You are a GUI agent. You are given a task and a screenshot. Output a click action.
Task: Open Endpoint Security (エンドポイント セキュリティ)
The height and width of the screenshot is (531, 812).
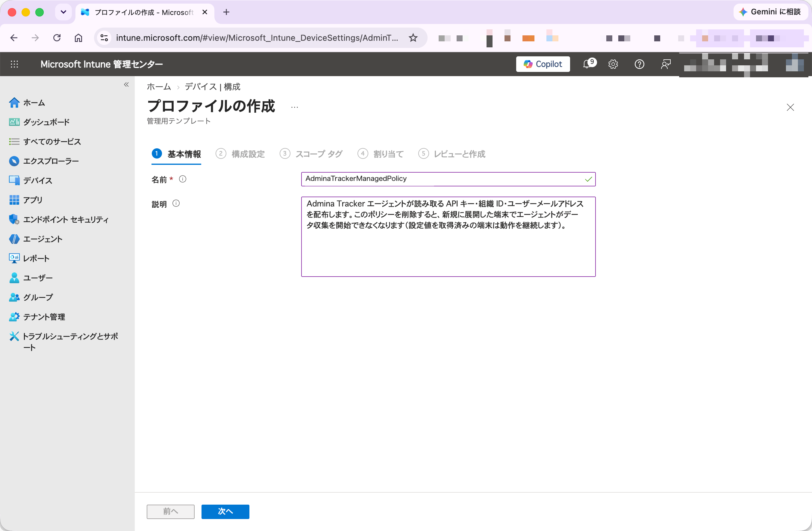tap(59, 219)
